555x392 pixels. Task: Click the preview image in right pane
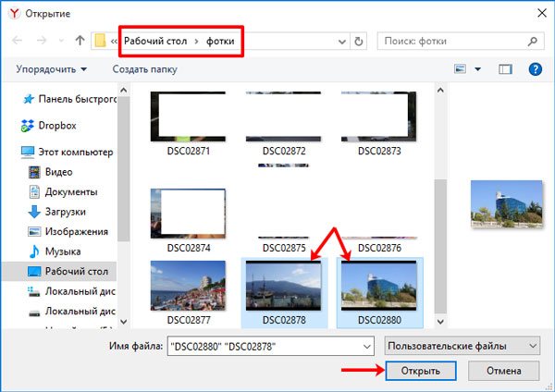(507, 203)
